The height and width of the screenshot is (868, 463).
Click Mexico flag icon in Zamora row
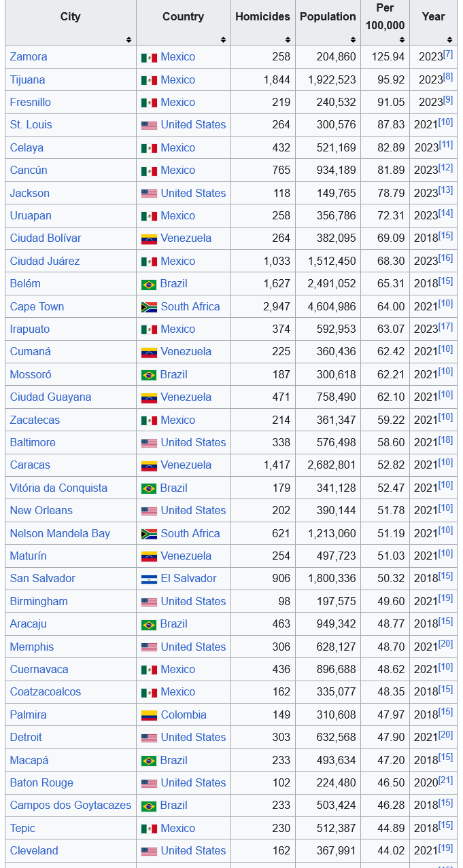click(x=149, y=58)
